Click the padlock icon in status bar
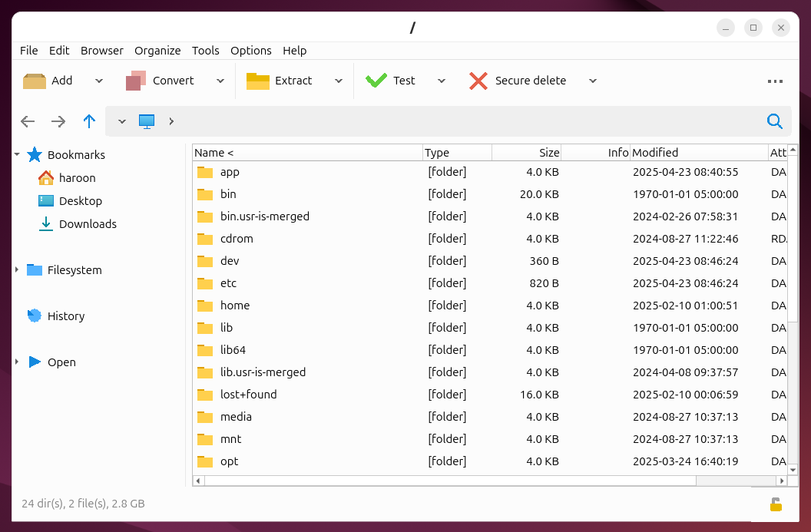Screen dimensions: 811x532 776,504
